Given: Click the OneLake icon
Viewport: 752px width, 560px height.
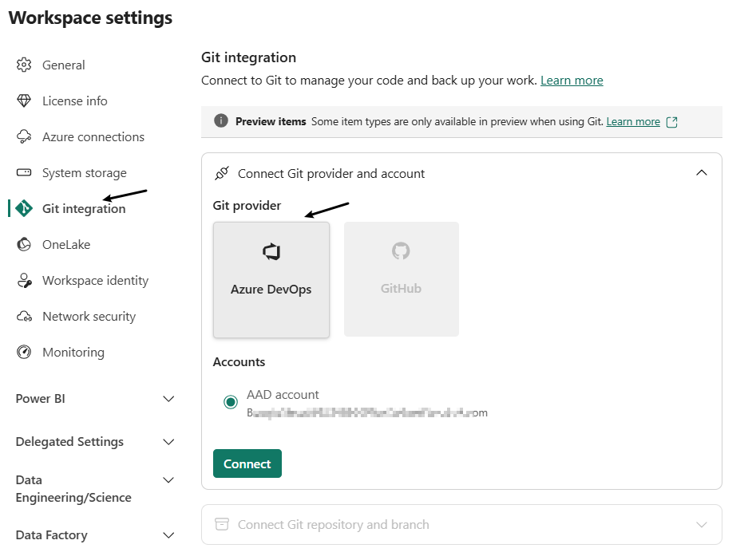Looking at the screenshot, I should click(24, 244).
